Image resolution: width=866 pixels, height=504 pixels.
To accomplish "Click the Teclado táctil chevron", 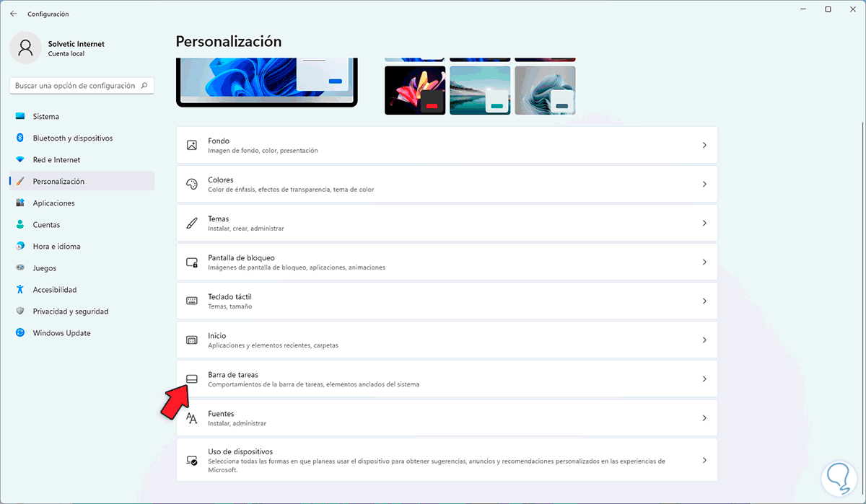I will (704, 301).
